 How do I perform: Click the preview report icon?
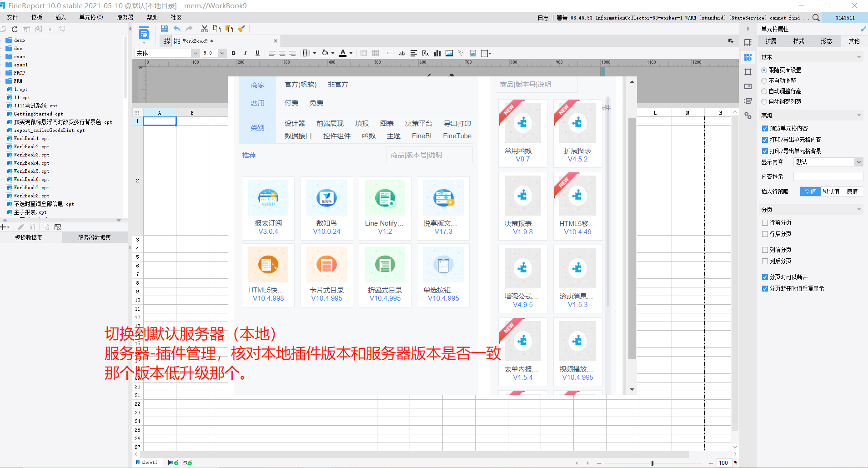pos(144,33)
